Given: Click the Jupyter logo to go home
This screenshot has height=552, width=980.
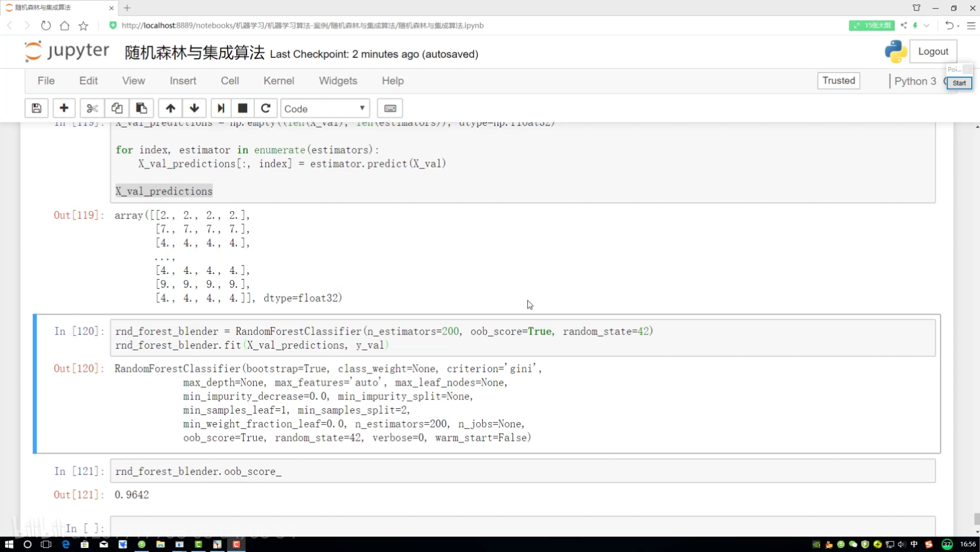Looking at the screenshot, I should point(67,51).
